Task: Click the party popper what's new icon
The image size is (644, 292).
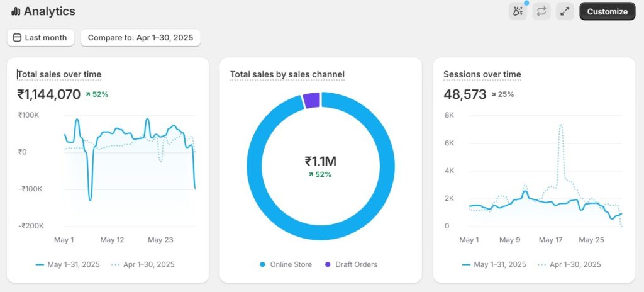Action: [518, 11]
